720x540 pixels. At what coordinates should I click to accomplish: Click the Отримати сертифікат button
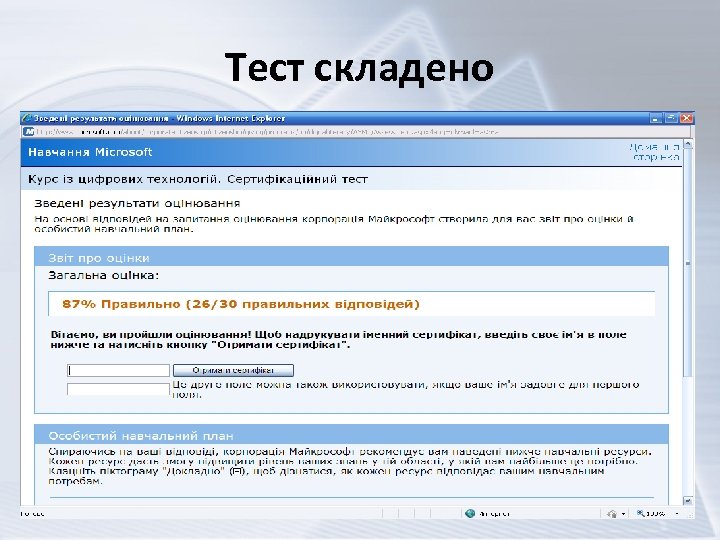tap(233, 370)
